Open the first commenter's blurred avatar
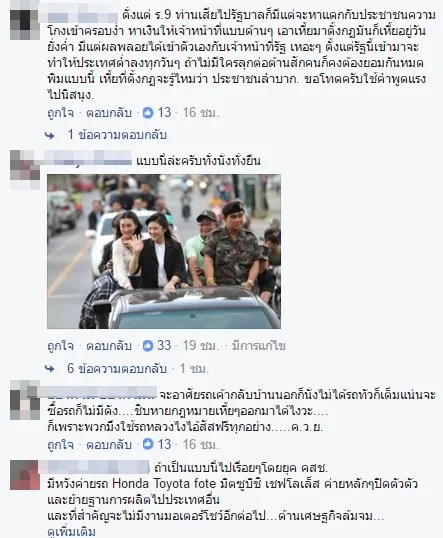 point(25,25)
